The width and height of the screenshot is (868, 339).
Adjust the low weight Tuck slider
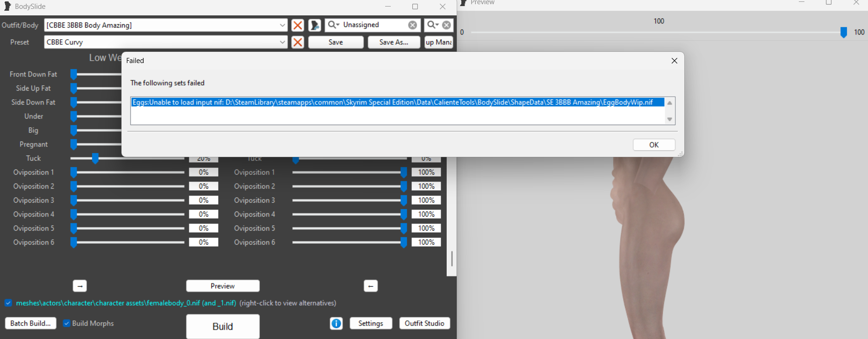pyautogui.click(x=95, y=158)
